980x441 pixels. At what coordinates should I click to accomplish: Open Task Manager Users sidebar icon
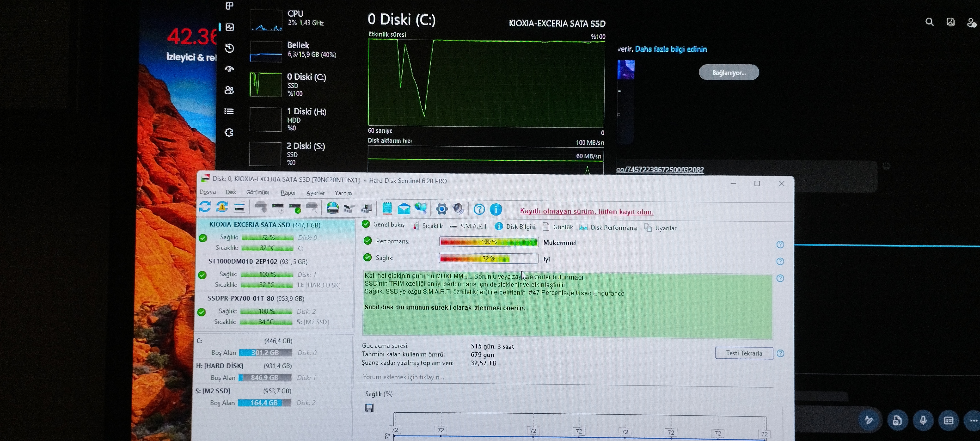pos(229,90)
